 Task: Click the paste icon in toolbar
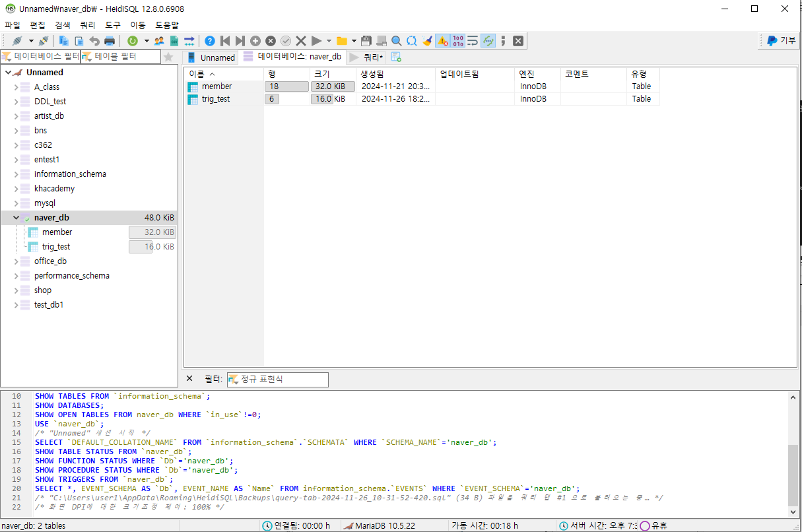click(79, 41)
